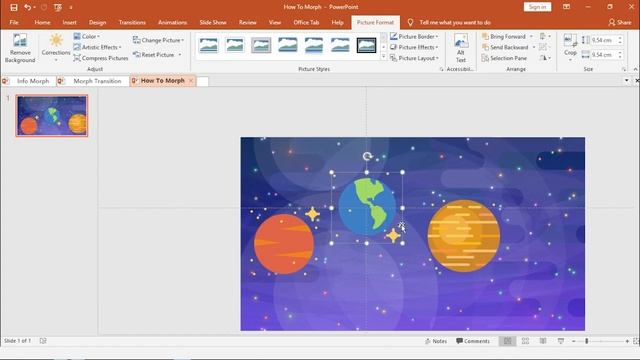Click the Crop tool
640x360 pixels.
click(x=570, y=48)
